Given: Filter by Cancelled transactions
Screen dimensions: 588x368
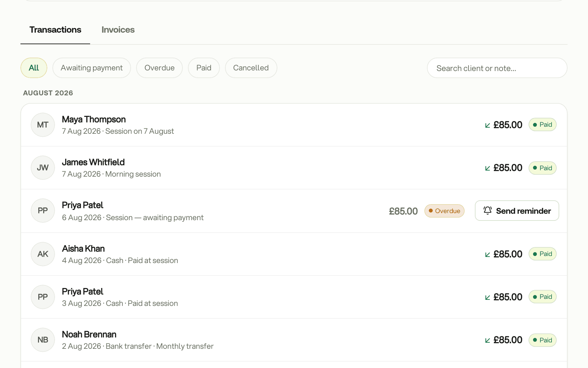Looking at the screenshot, I should click(251, 68).
